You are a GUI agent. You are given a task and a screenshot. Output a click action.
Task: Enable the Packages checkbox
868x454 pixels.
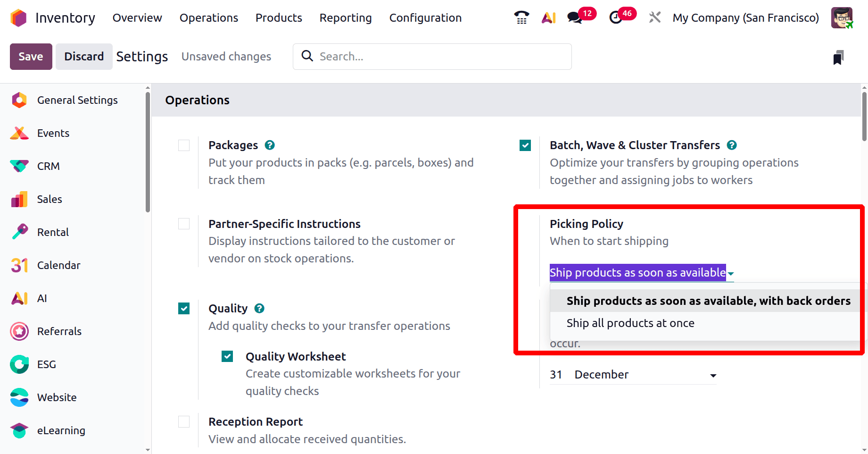click(184, 145)
